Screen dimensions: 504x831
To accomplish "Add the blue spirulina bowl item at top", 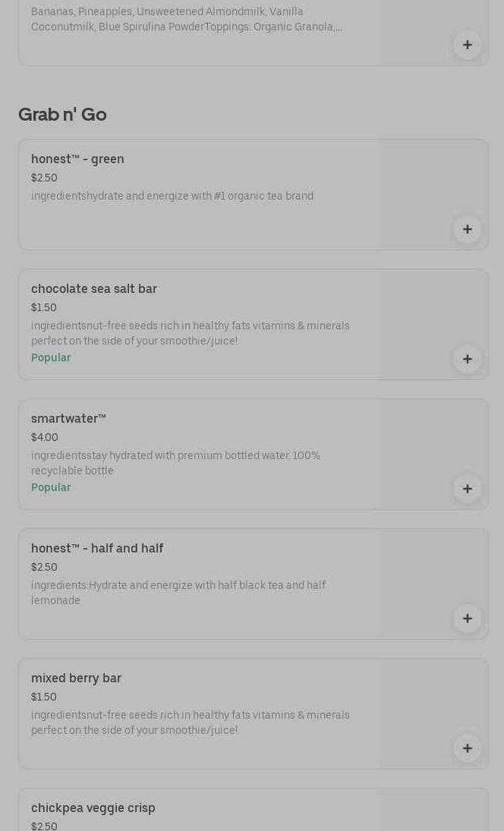I will pos(467,45).
